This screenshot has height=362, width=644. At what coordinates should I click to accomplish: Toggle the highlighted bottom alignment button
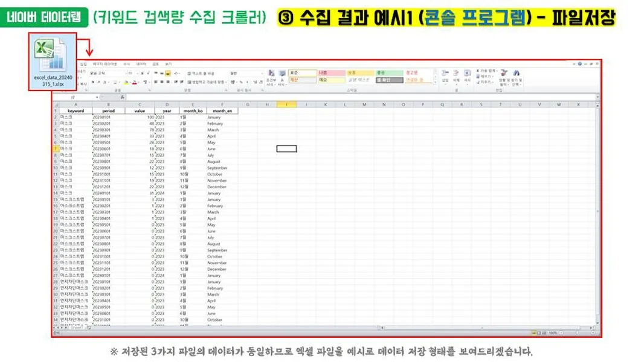pos(168,73)
